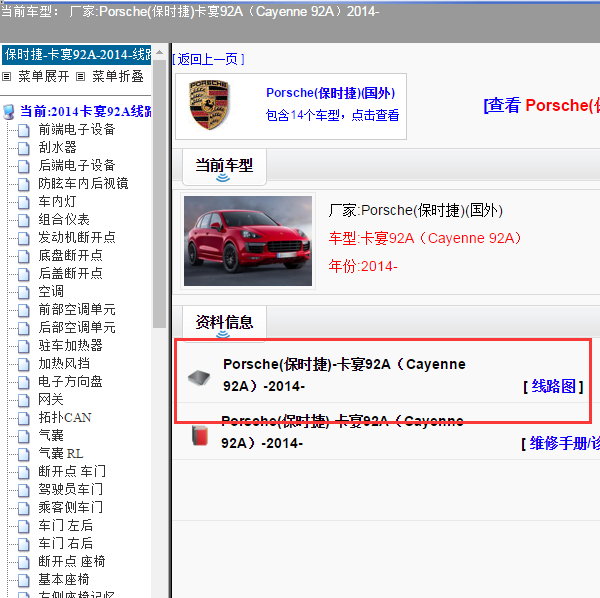Open 驻车加热器 entry
Viewport: 600px width, 598px height.
pos(70,345)
